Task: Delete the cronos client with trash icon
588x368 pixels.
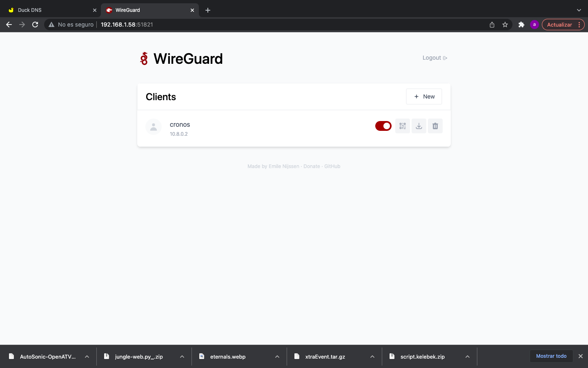Action: [x=435, y=126]
